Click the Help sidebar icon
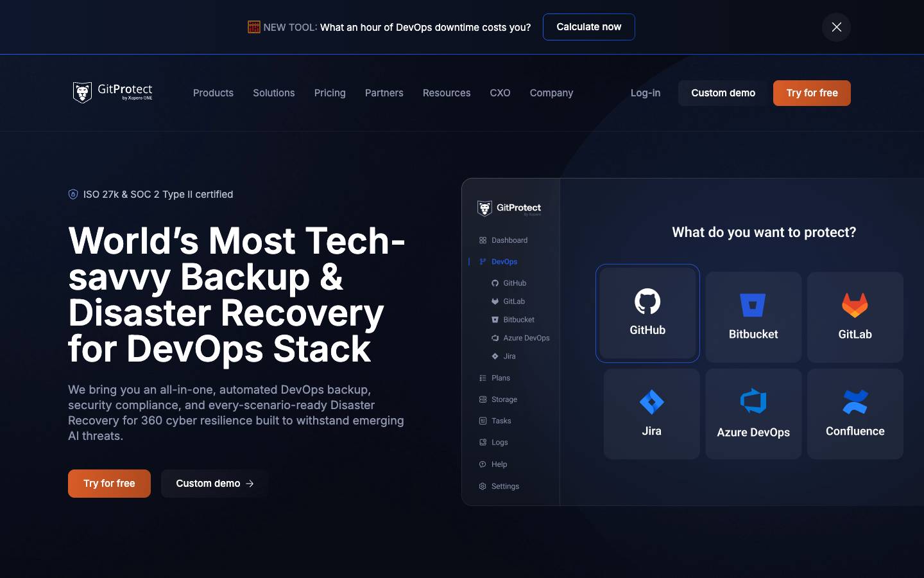 pyautogui.click(x=483, y=464)
